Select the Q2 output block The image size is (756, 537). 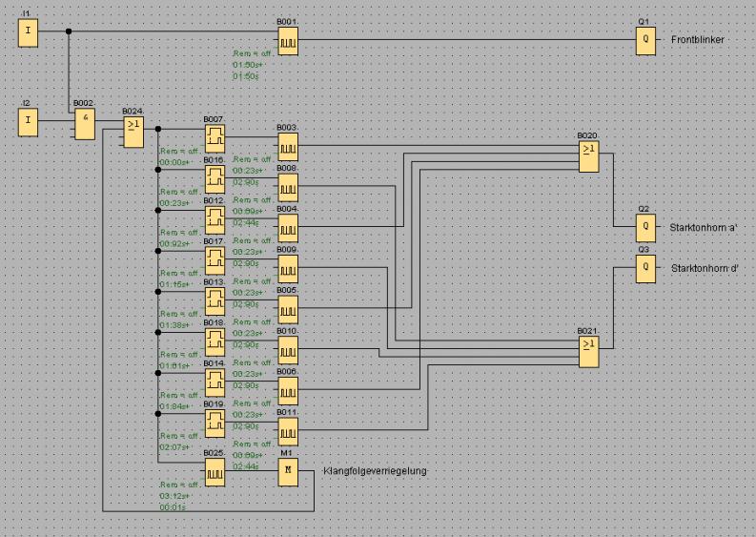pyautogui.click(x=646, y=227)
